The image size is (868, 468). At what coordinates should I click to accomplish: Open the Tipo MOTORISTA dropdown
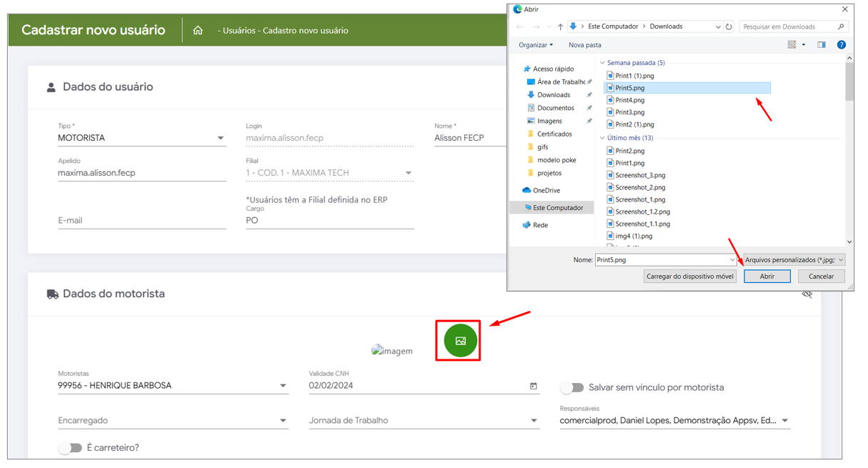(x=220, y=139)
